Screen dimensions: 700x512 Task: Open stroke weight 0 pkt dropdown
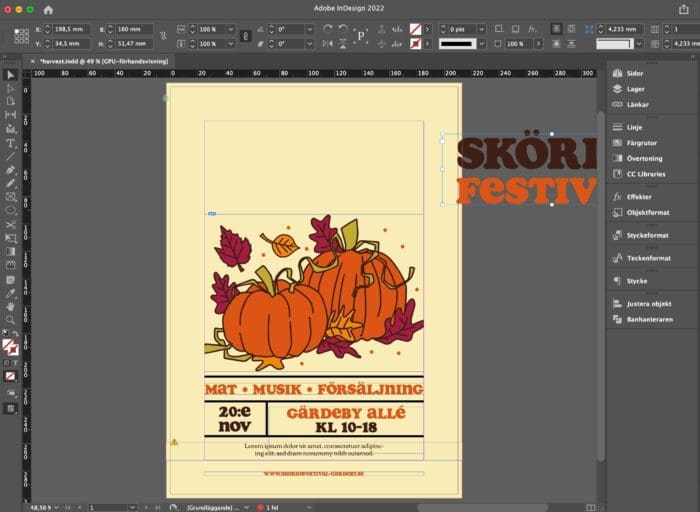tap(482, 29)
